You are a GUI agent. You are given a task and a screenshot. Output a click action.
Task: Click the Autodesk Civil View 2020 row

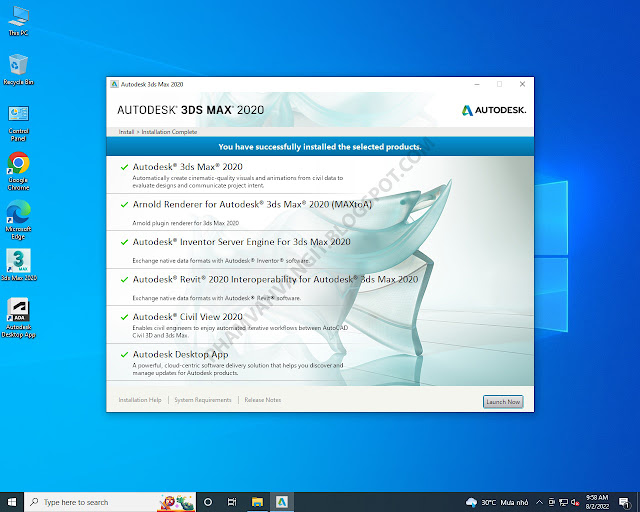pos(320,325)
